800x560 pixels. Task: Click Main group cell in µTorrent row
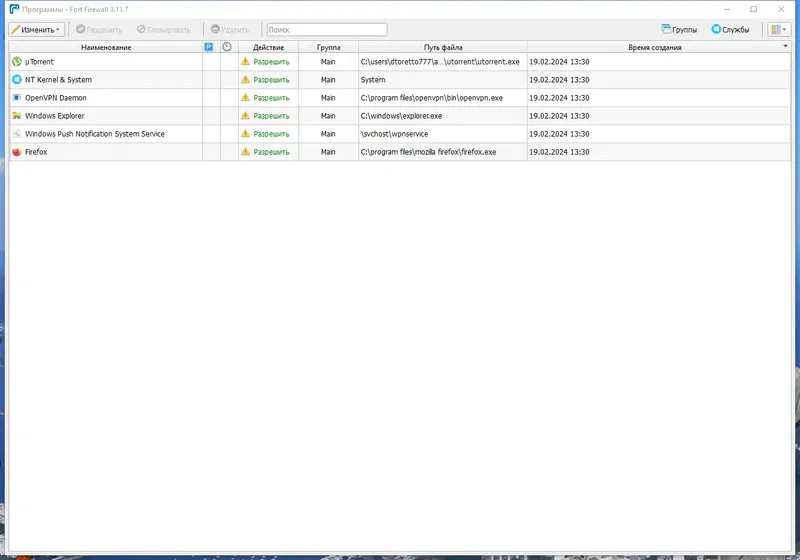pyautogui.click(x=328, y=62)
